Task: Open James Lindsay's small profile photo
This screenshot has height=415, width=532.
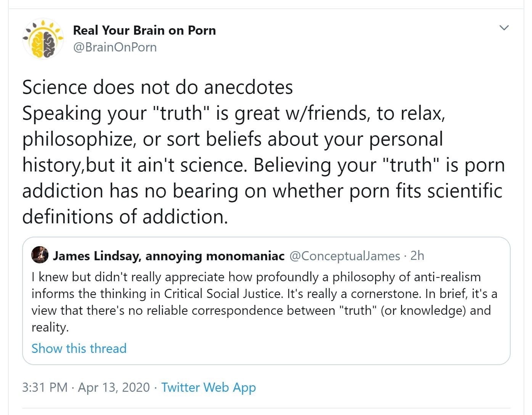Action: (x=40, y=255)
